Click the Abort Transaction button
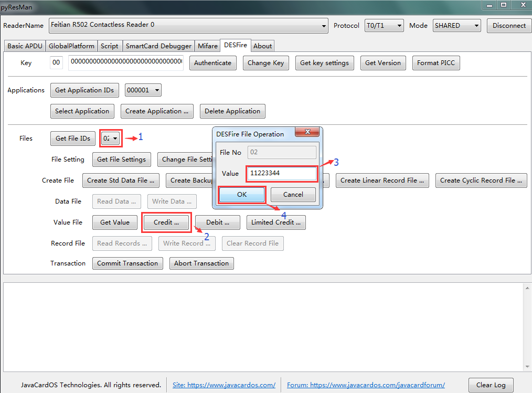 [x=201, y=263]
